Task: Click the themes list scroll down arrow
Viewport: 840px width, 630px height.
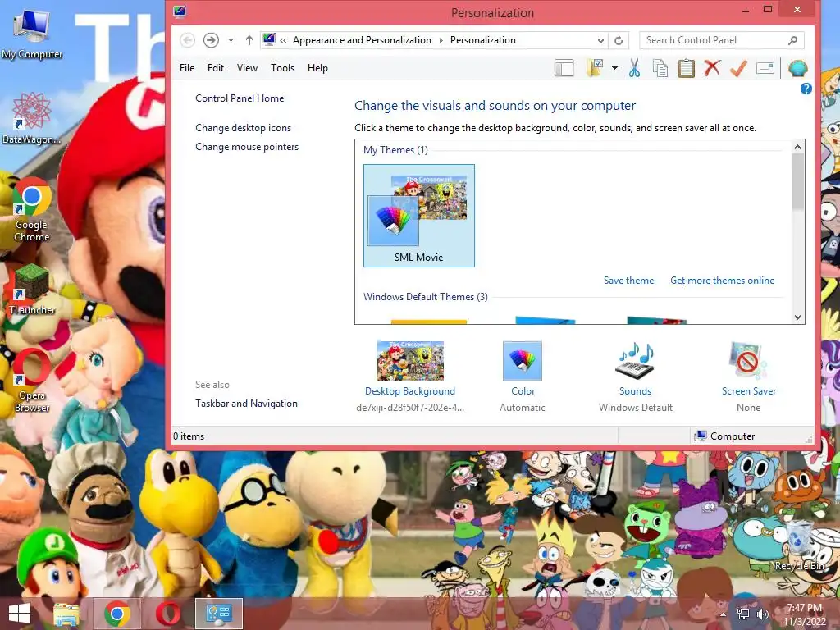Action: point(797,317)
